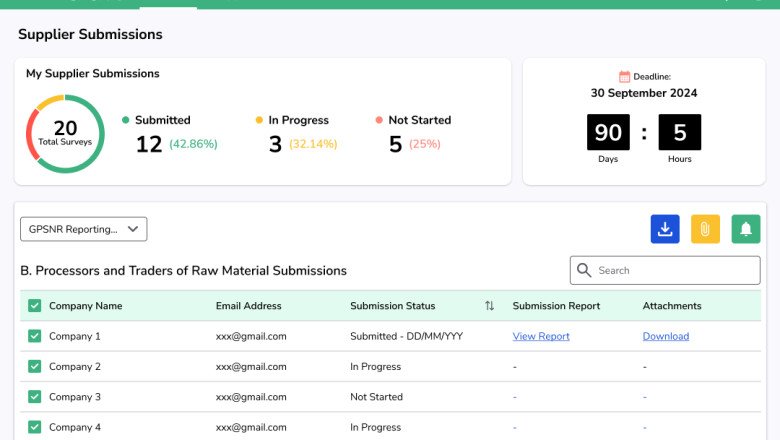Click the Submitted count 12

pyautogui.click(x=149, y=144)
